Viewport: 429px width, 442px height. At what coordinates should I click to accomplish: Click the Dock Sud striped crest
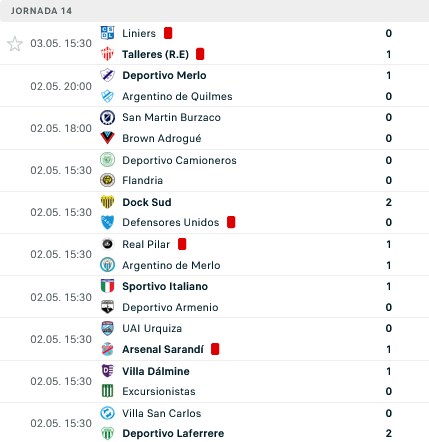107,202
